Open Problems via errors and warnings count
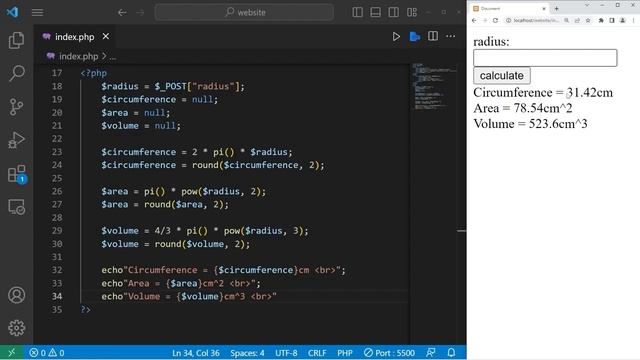This screenshot has width=640, height=360. click(47, 353)
